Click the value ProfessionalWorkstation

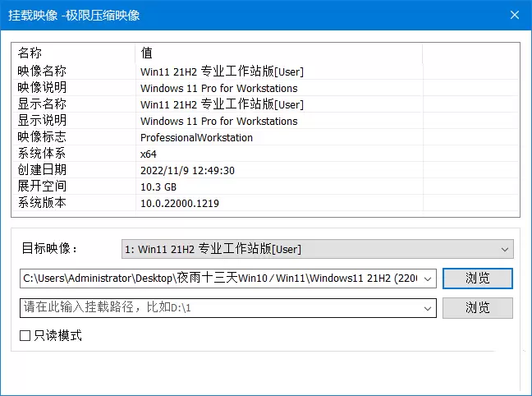click(196, 137)
